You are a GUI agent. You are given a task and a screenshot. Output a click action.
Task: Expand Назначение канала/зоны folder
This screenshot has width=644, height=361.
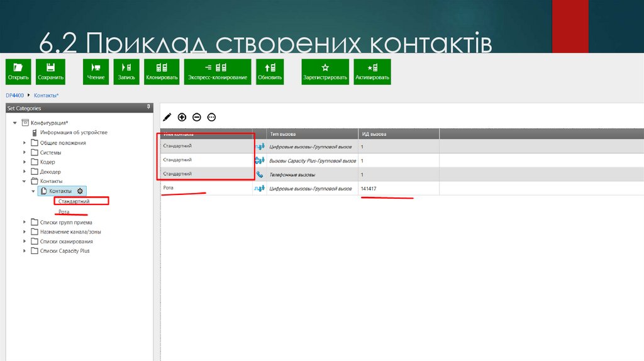point(25,231)
